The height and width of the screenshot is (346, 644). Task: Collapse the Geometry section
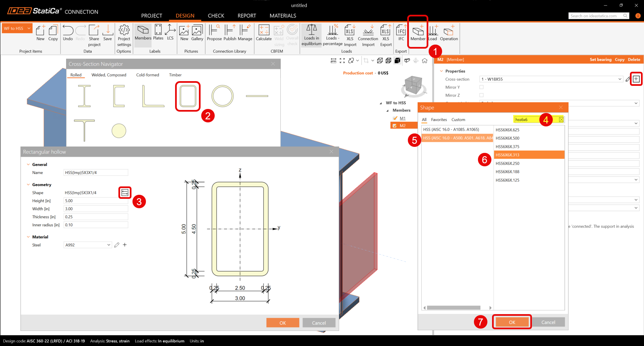pos(29,185)
